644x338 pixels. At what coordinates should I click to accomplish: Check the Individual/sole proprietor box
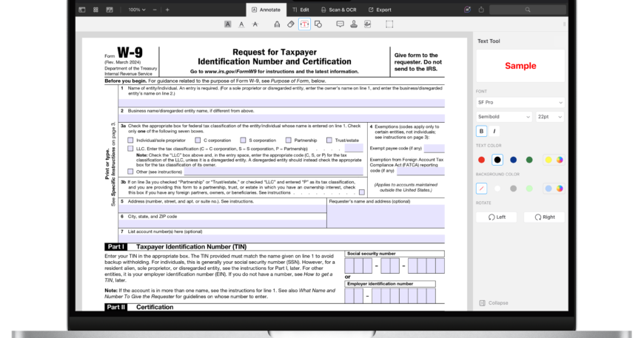click(x=131, y=140)
